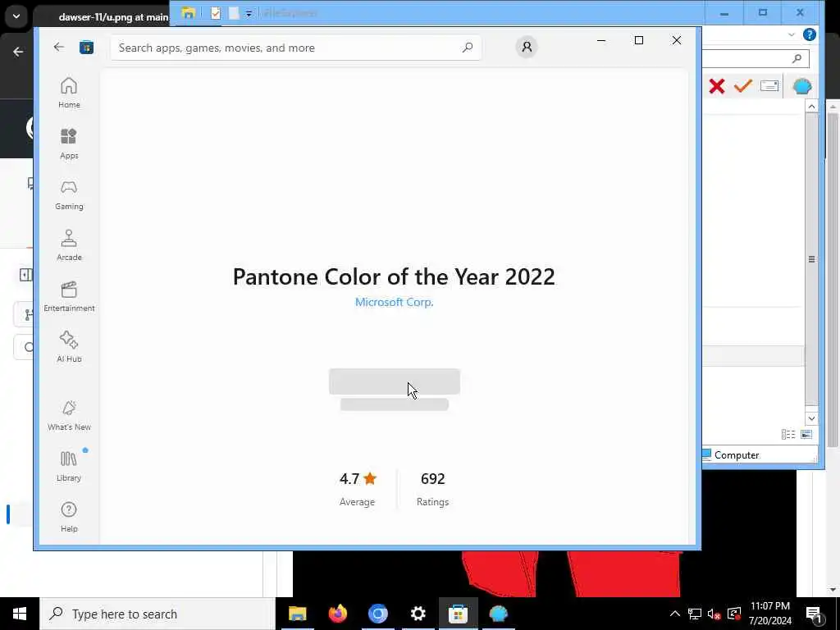Click the taskbar search box

pyautogui.click(x=157, y=614)
